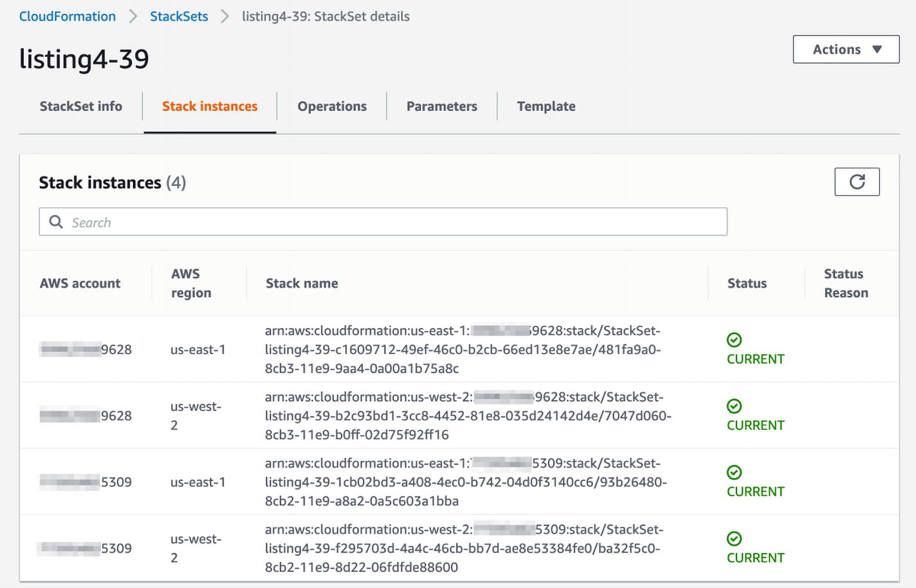
Task: Select the stack ARN ending 0a00a1b75a8c
Action: point(463,350)
